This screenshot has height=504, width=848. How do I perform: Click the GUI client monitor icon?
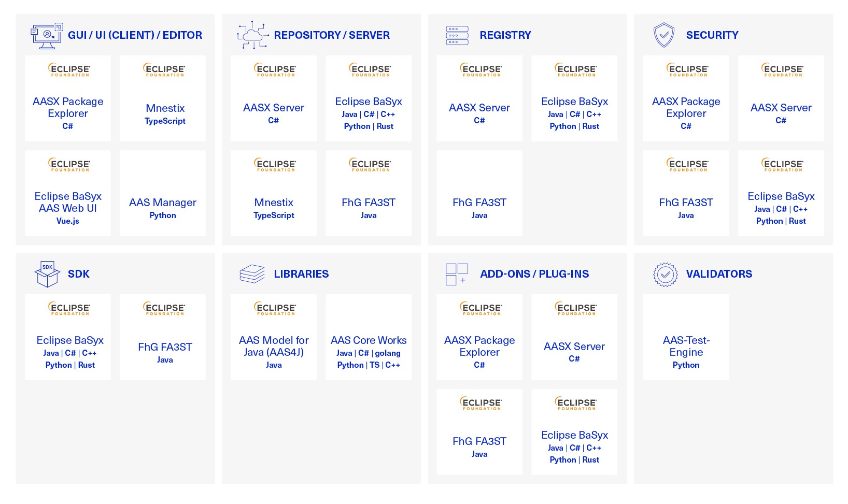(47, 36)
